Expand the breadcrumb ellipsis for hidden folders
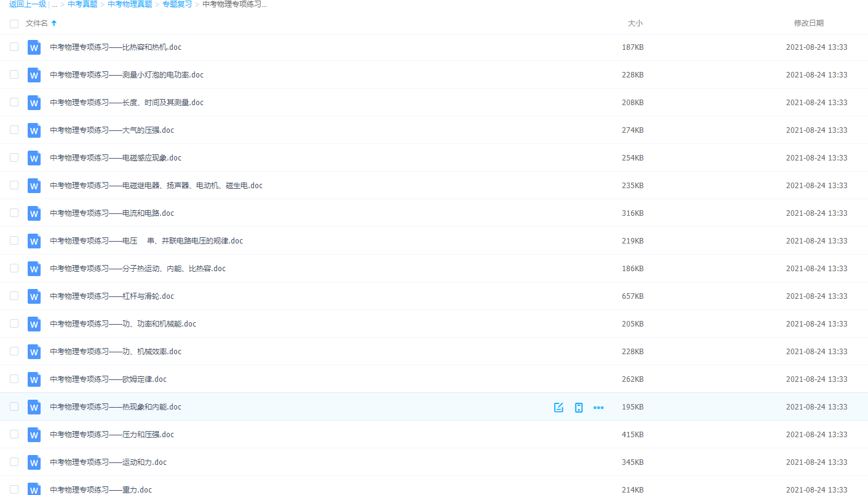This screenshot has width=868, height=495. (x=54, y=4)
